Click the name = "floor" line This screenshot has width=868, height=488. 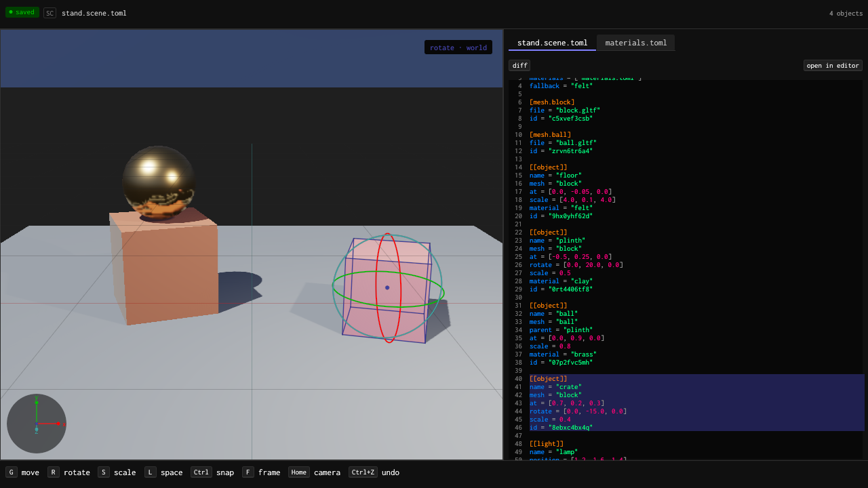point(556,176)
